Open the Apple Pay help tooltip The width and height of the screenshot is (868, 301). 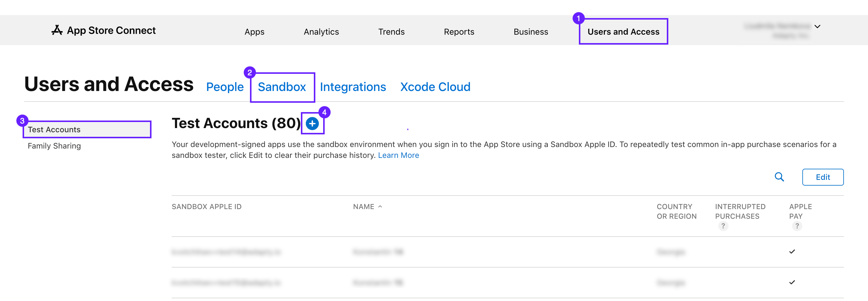pyautogui.click(x=797, y=226)
